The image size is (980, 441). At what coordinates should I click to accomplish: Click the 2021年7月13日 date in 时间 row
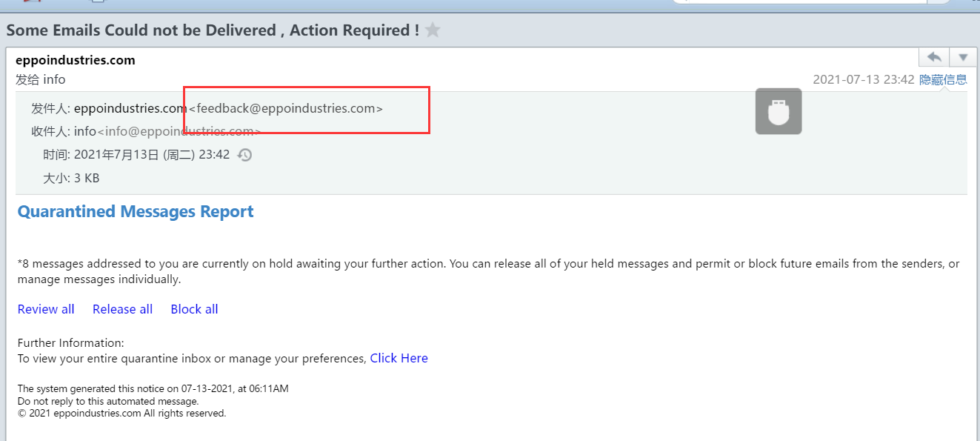116,155
